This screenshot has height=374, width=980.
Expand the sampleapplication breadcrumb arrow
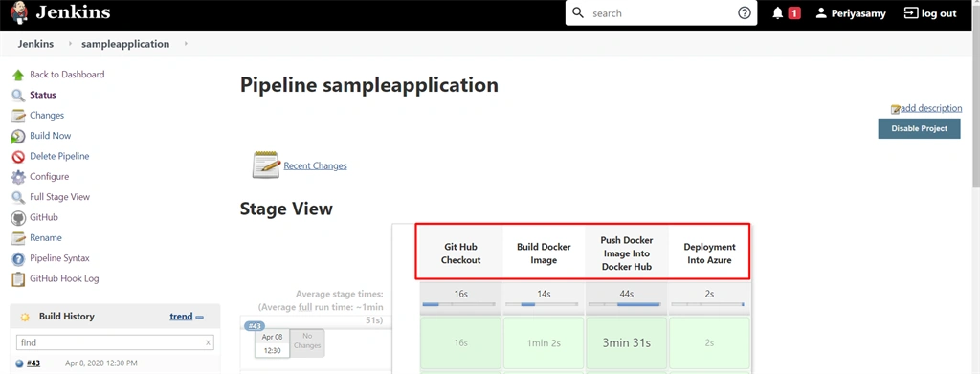pyautogui.click(x=187, y=44)
